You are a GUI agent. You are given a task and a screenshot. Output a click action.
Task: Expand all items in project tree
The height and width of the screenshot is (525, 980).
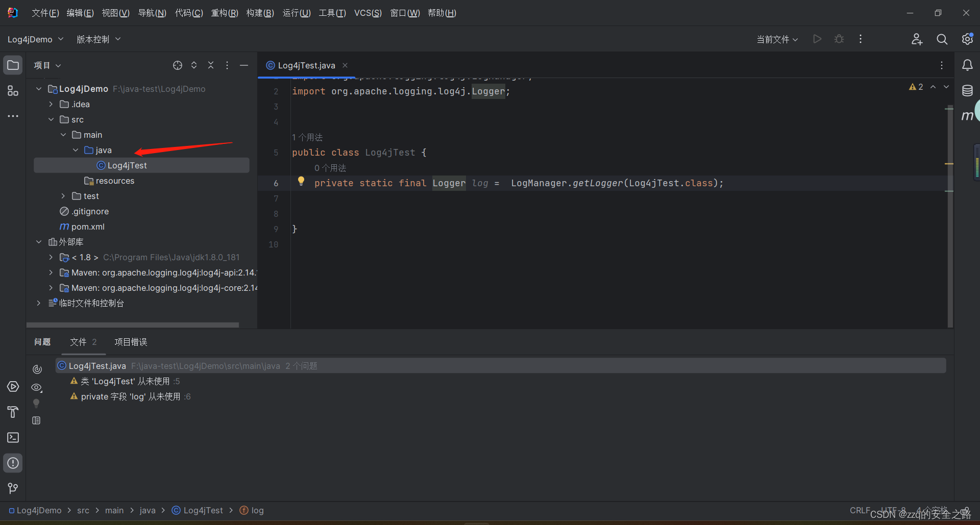(x=194, y=65)
